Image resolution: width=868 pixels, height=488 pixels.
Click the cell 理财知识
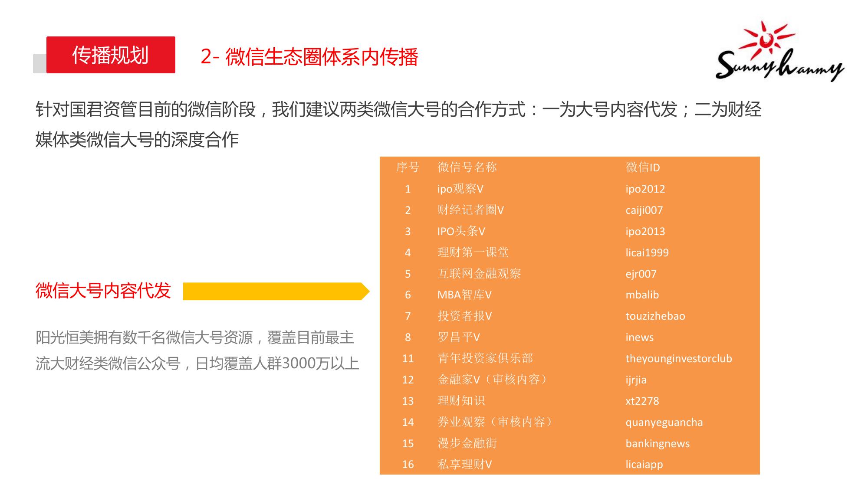461,401
